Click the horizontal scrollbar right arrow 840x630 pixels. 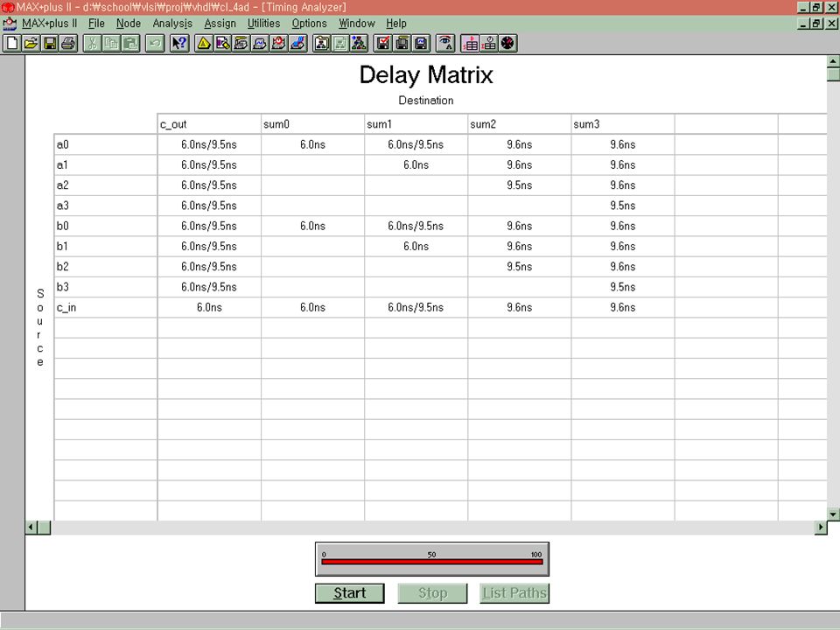pos(821,528)
